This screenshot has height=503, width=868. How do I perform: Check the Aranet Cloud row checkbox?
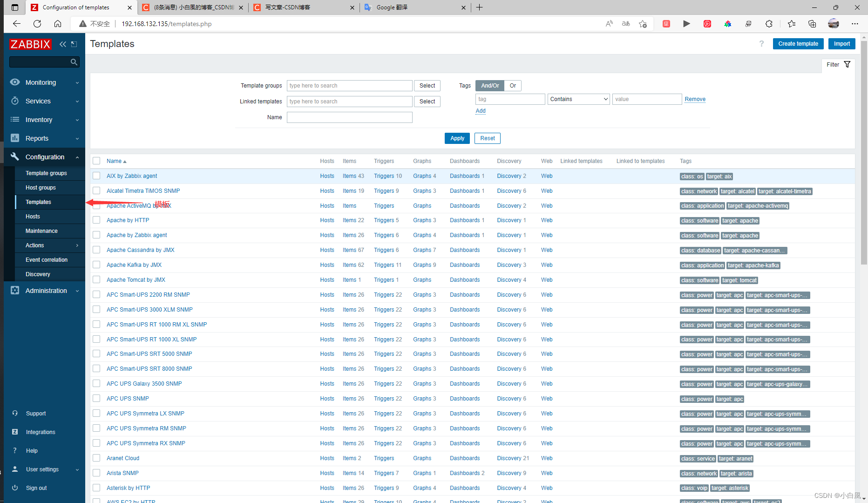pyautogui.click(x=96, y=458)
